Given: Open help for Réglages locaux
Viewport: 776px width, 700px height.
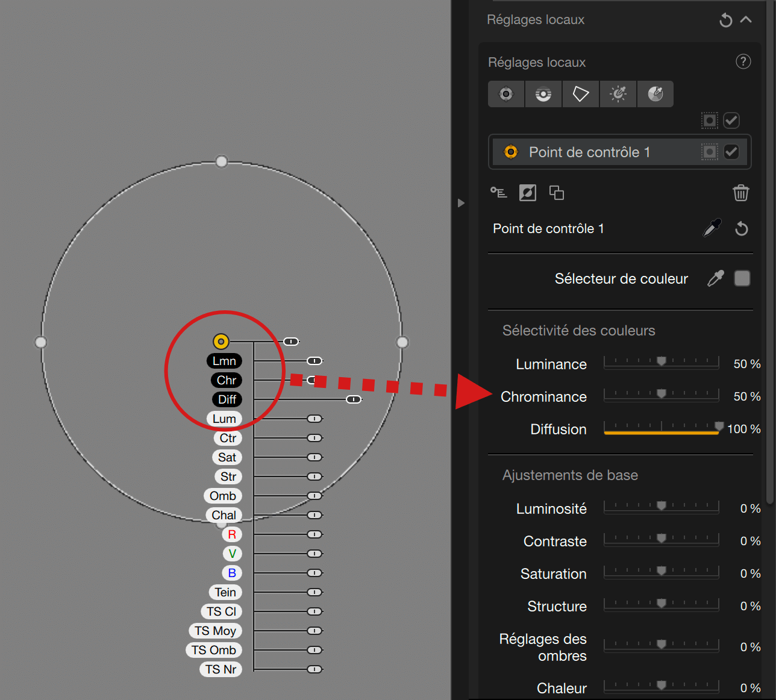Looking at the screenshot, I should point(743,61).
